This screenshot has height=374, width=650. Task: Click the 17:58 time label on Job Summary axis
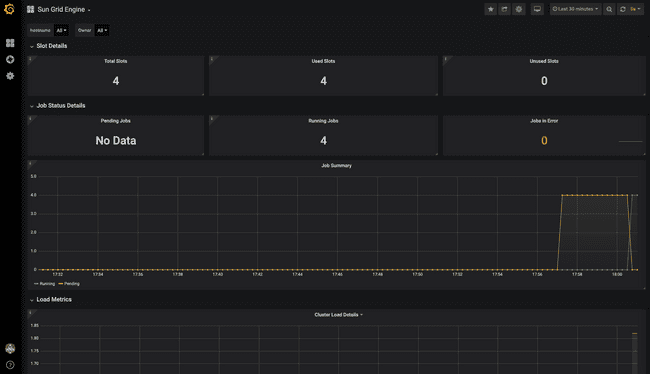point(577,274)
